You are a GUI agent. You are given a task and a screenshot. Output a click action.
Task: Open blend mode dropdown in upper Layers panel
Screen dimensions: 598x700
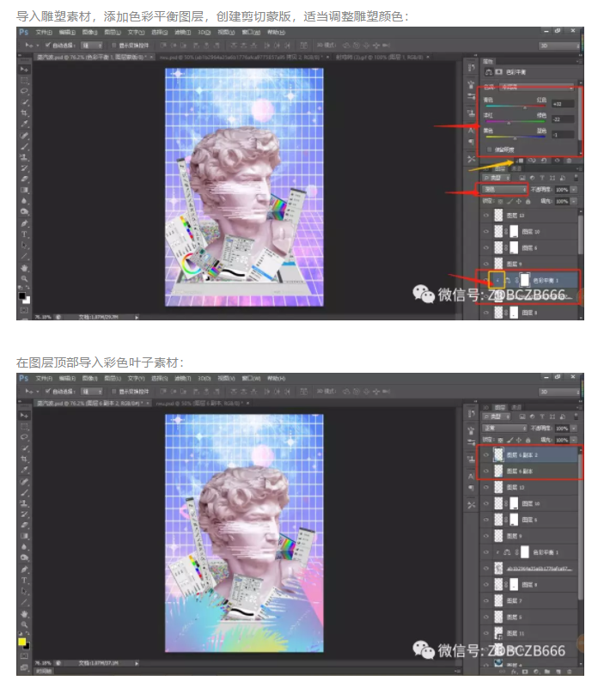[x=504, y=190]
